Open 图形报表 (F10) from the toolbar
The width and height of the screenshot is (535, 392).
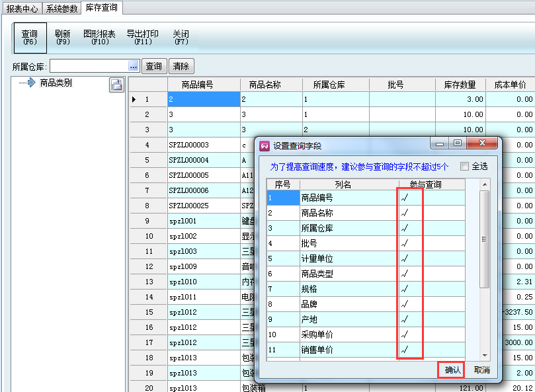[x=99, y=37]
